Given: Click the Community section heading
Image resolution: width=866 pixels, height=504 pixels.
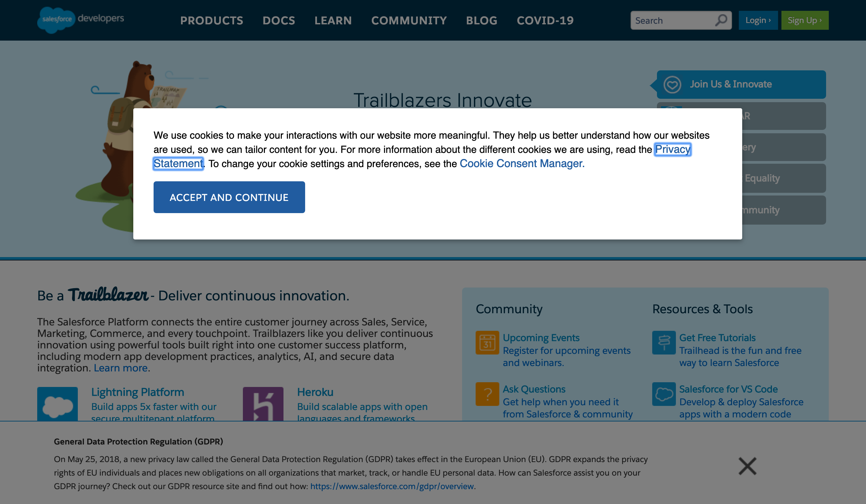Looking at the screenshot, I should click(x=508, y=309).
